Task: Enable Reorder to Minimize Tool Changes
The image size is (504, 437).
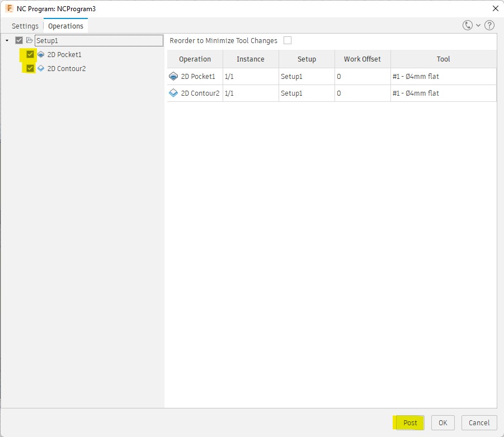Action: [288, 41]
